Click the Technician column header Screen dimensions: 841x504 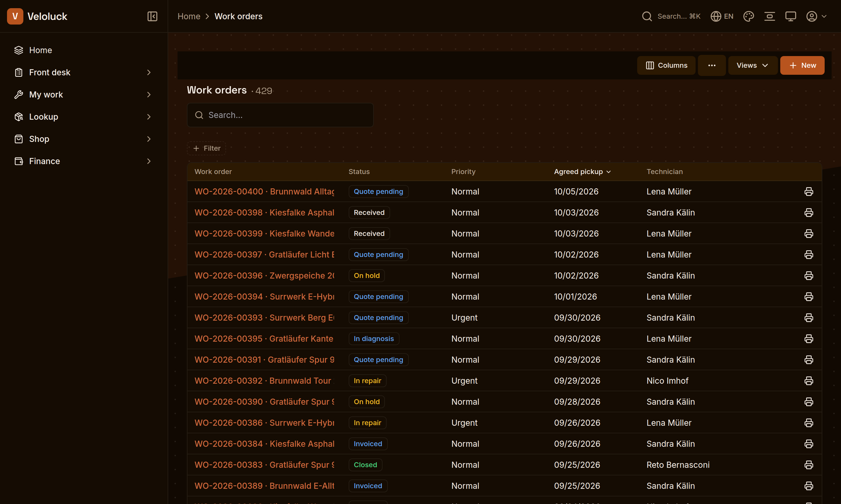pos(664,171)
